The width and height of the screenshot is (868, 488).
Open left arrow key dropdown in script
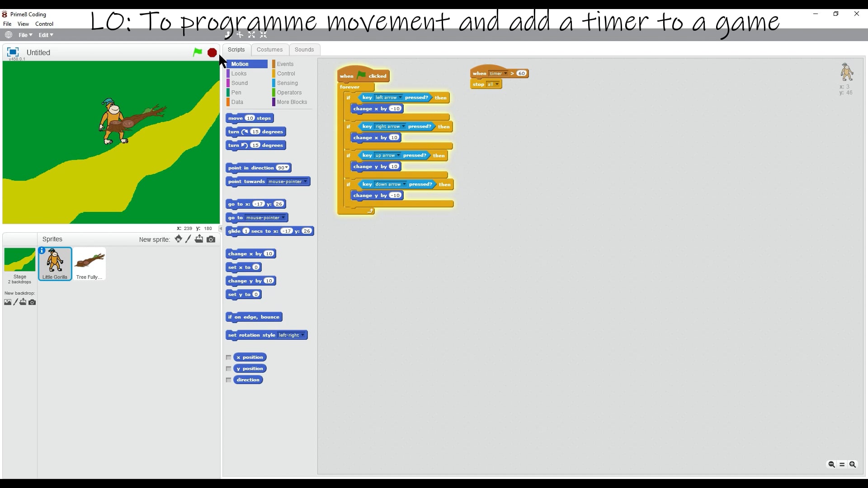point(400,97)
